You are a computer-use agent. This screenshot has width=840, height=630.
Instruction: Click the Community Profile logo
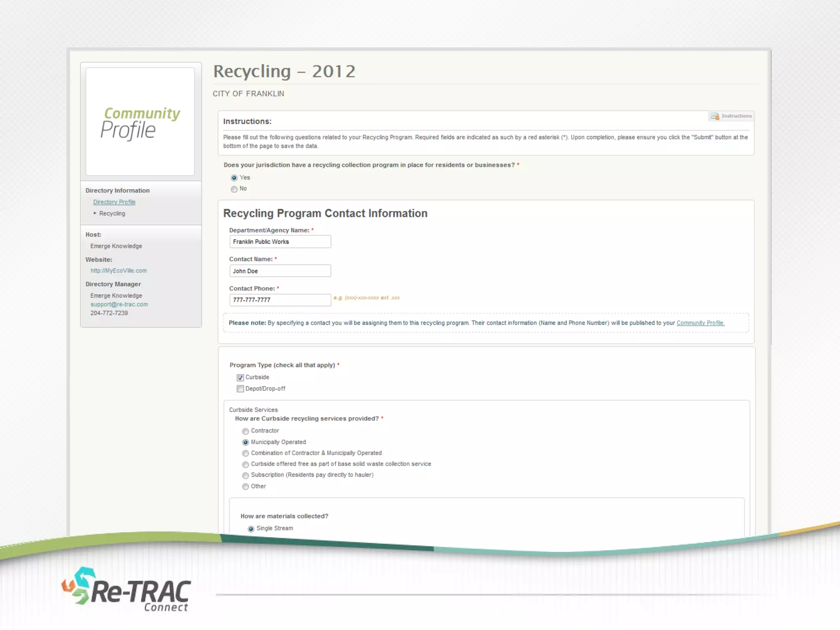point(140,122)
